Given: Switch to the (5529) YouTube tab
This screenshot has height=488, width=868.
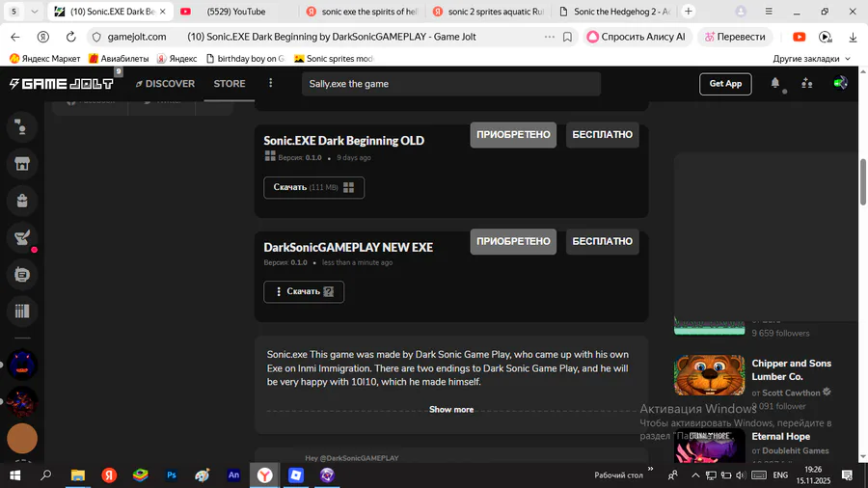Looking at the screenshot, I should tap(238, 11).
